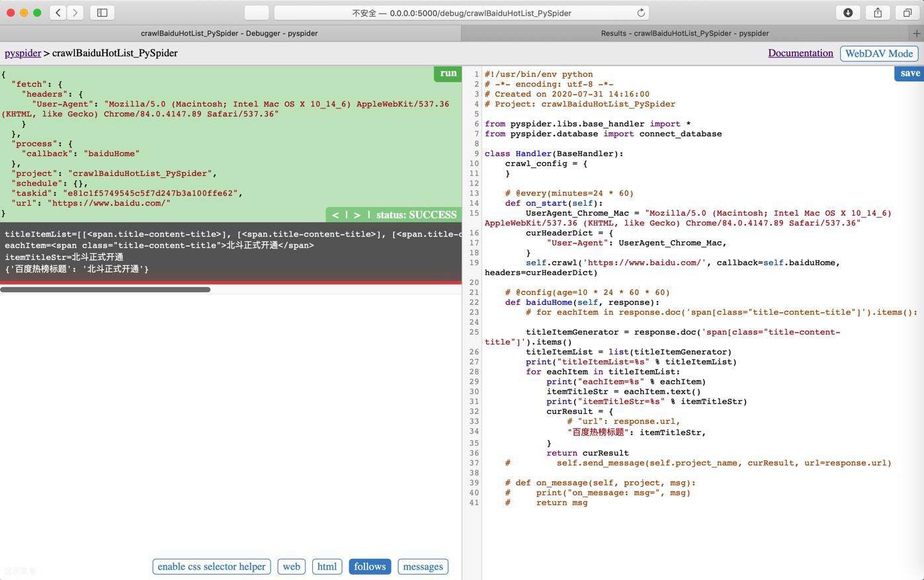This screenshot has width=924, height=580.
Task: Click "url": "https://www.baidu.com/" in task JSON
Action: [91, 203]
